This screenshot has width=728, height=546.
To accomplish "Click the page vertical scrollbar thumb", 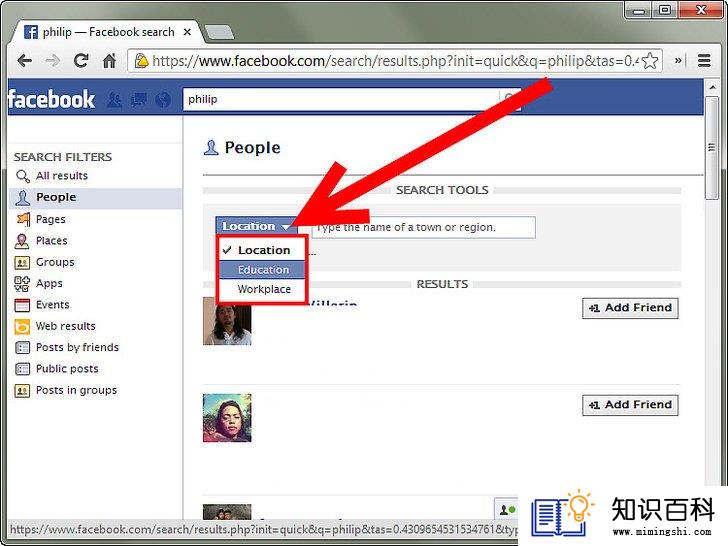I will coord(711,148).
